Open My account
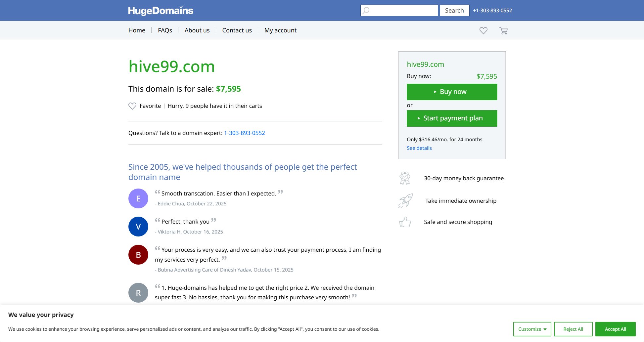 [x=280, y=30]
